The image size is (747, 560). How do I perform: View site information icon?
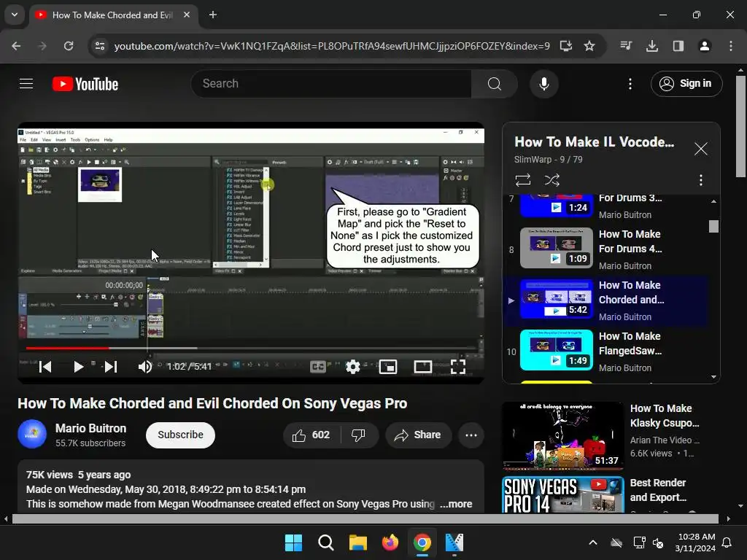click(99, 46)
